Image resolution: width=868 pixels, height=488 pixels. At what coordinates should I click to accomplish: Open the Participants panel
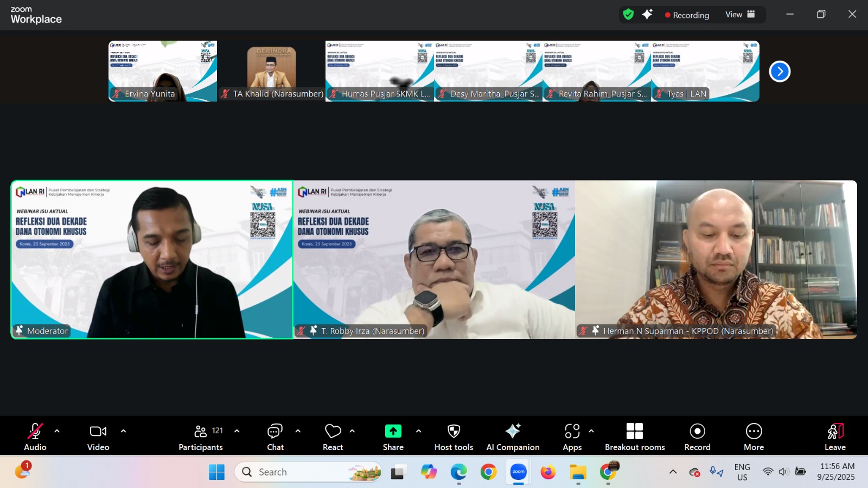(x=201, y=436)
